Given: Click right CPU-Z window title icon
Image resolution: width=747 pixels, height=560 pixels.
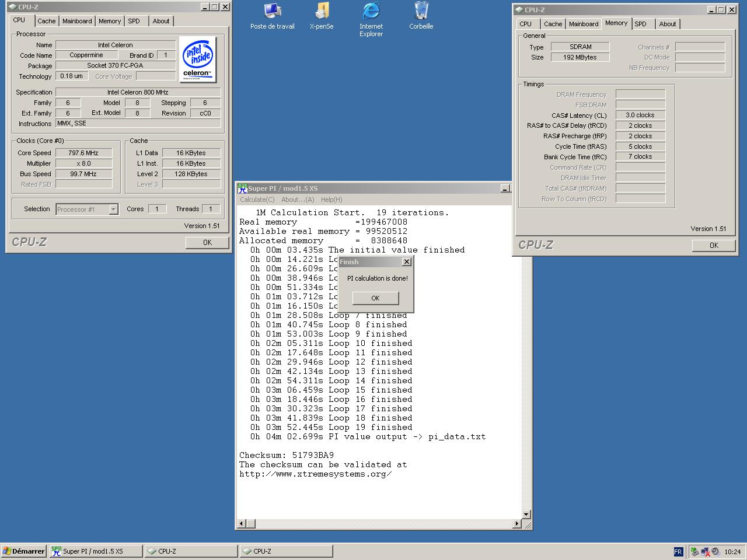Looking at the screenshot, I should coord(519,10).
